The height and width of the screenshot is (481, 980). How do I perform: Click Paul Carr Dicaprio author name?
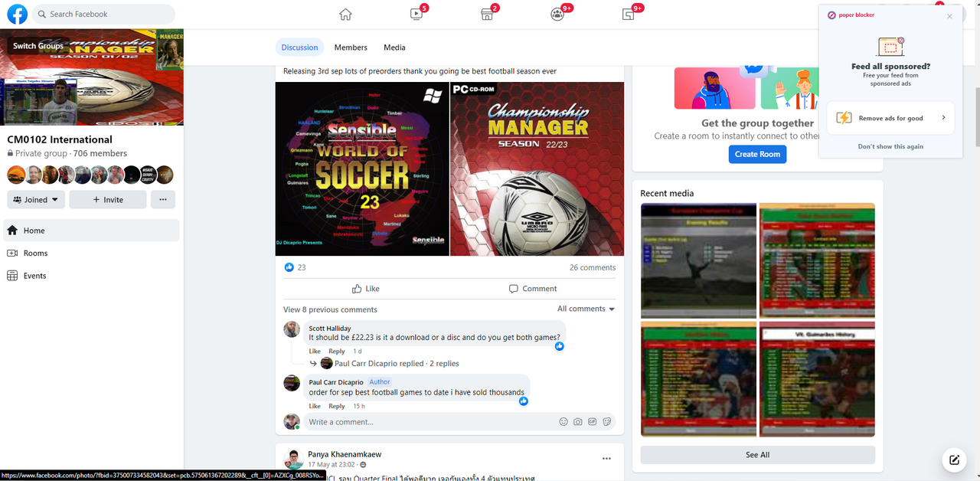point(336,382)
